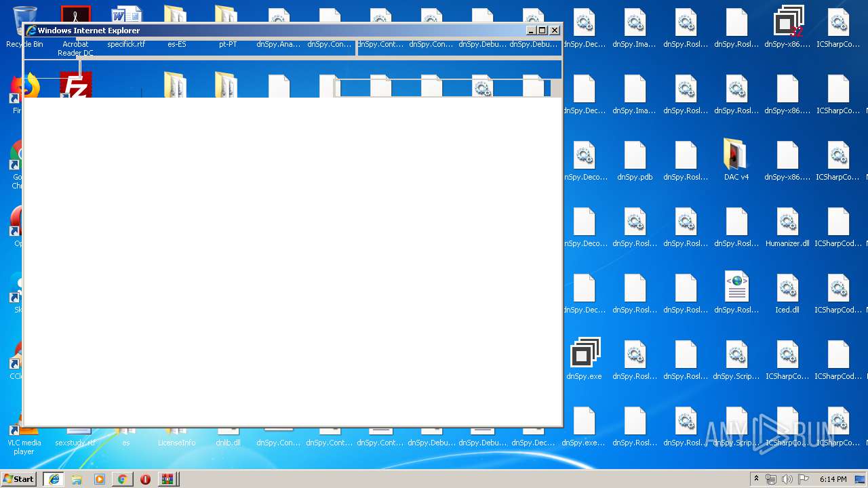
Task: Open the dnSpy.exe application icon
Action: [x=584, y=354]
